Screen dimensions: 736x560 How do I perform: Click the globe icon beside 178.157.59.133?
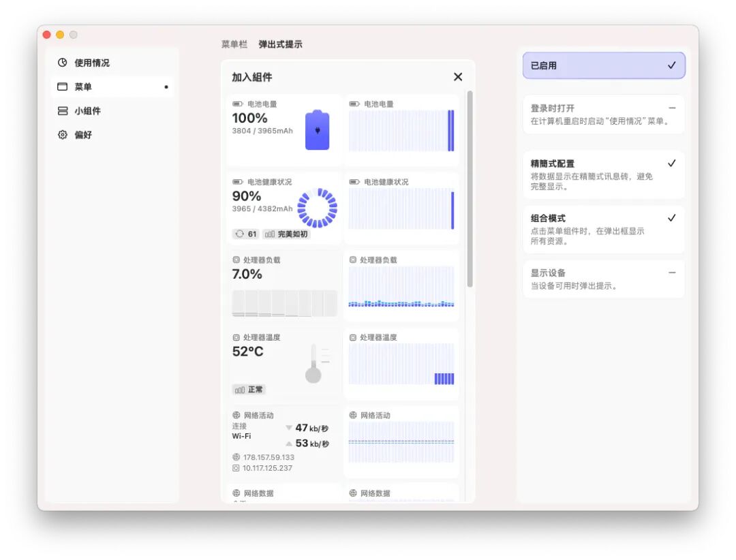[x=236, y=457]
